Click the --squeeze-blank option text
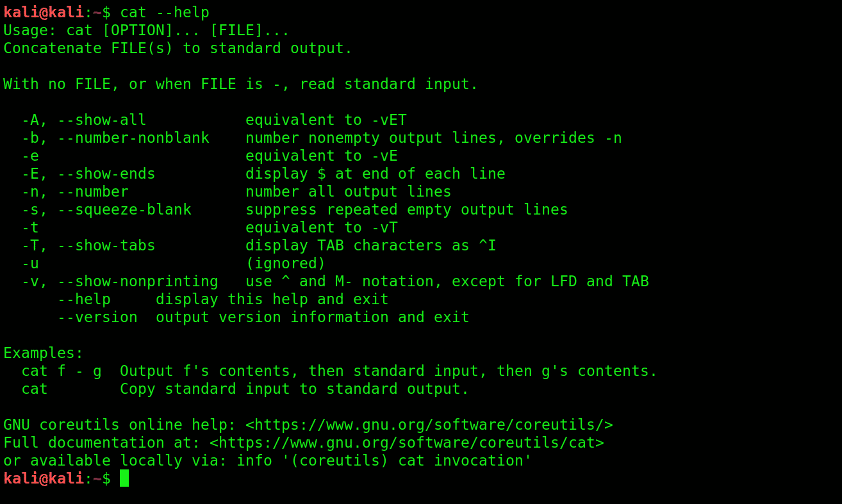This screenshot has height=504, width=842. click(x=124, y=210)
